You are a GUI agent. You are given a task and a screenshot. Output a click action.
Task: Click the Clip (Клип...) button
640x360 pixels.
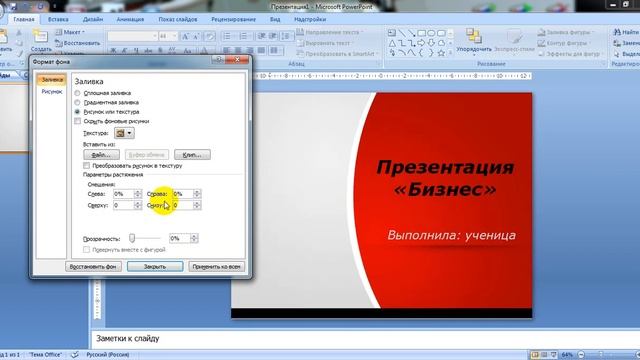(192, 155)
